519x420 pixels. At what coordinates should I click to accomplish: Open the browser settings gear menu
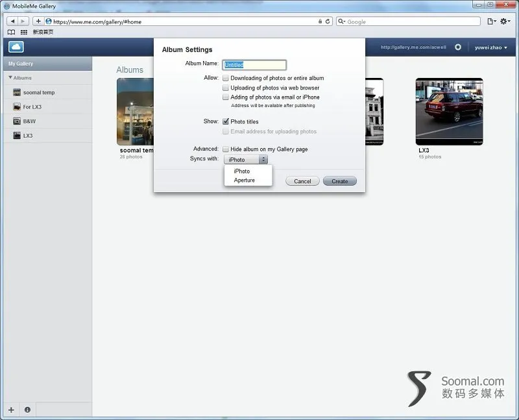(505, 21)
